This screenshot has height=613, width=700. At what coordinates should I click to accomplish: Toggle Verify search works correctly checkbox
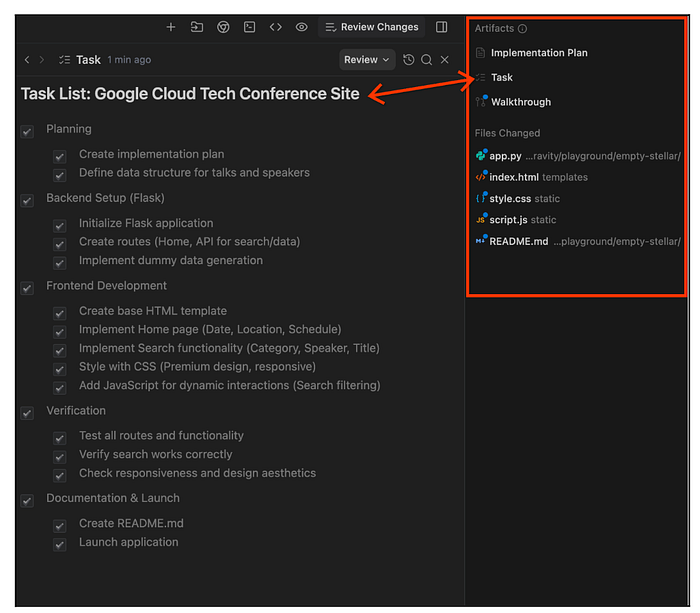60,457
